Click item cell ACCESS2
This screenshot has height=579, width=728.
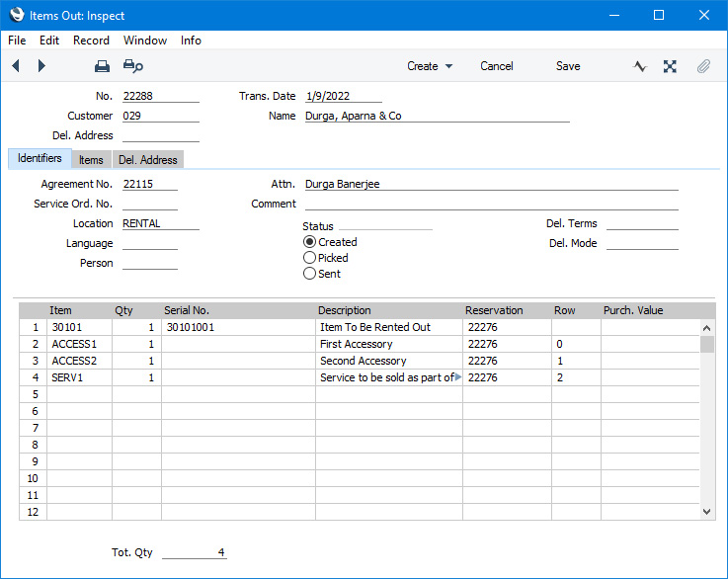click(79, 361)
